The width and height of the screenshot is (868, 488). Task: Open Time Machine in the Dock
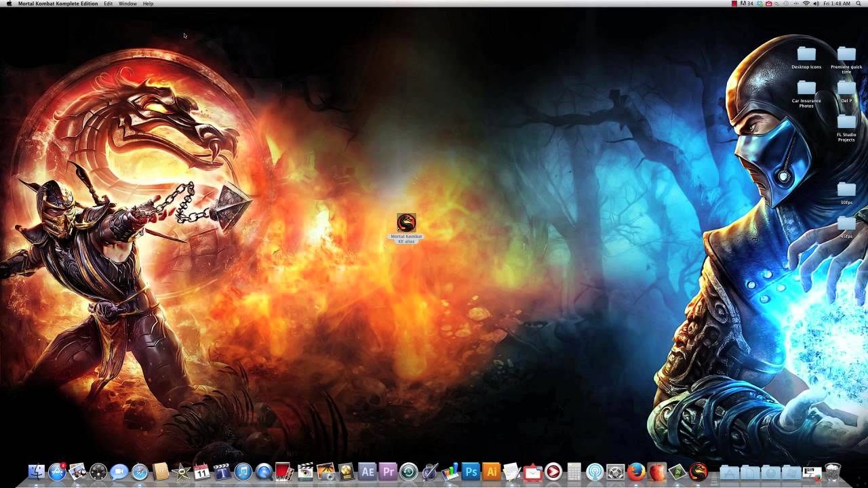point(408,472)
